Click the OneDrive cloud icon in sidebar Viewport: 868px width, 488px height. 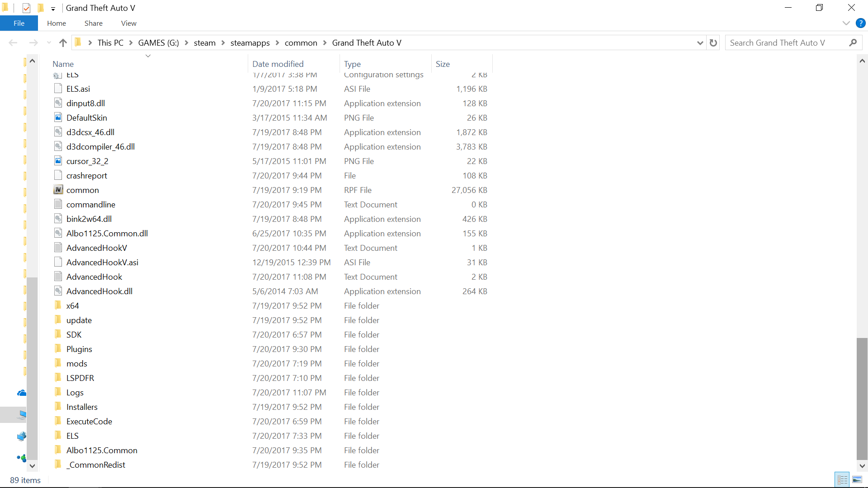click(x=21, y=393)
